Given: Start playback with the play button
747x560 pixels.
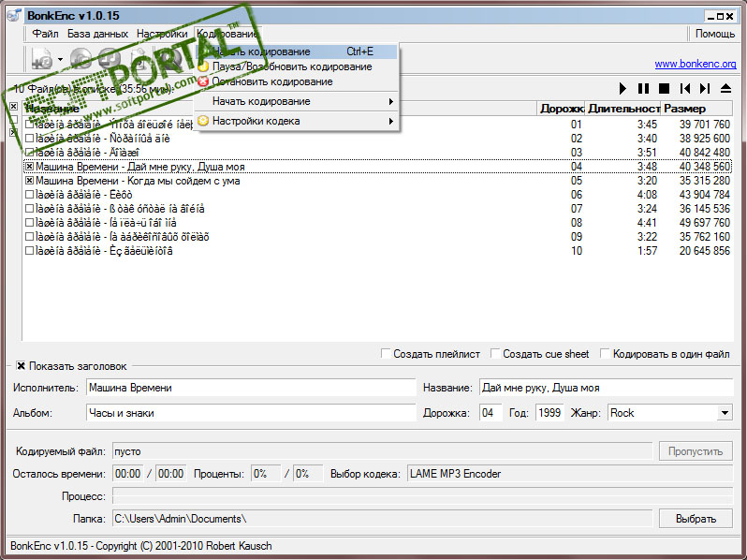Looking at the screenshot, I should pos(622,88).
